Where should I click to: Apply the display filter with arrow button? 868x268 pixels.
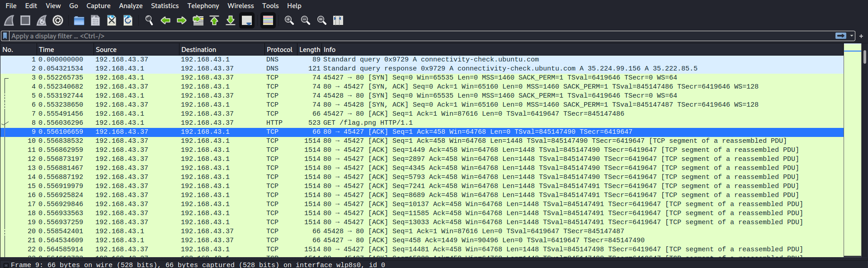tap(841, 36)
